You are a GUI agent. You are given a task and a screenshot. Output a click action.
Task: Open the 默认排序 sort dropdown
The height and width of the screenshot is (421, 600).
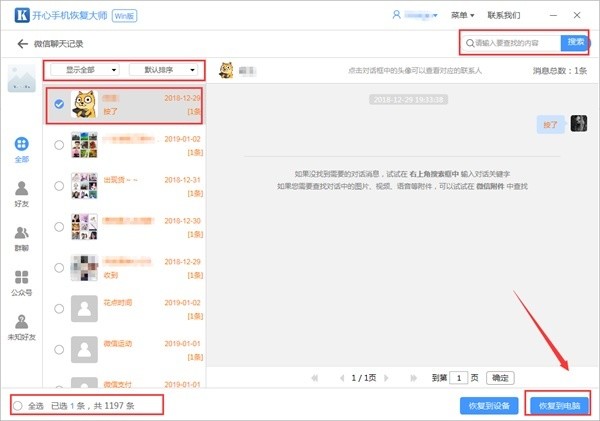163,70
